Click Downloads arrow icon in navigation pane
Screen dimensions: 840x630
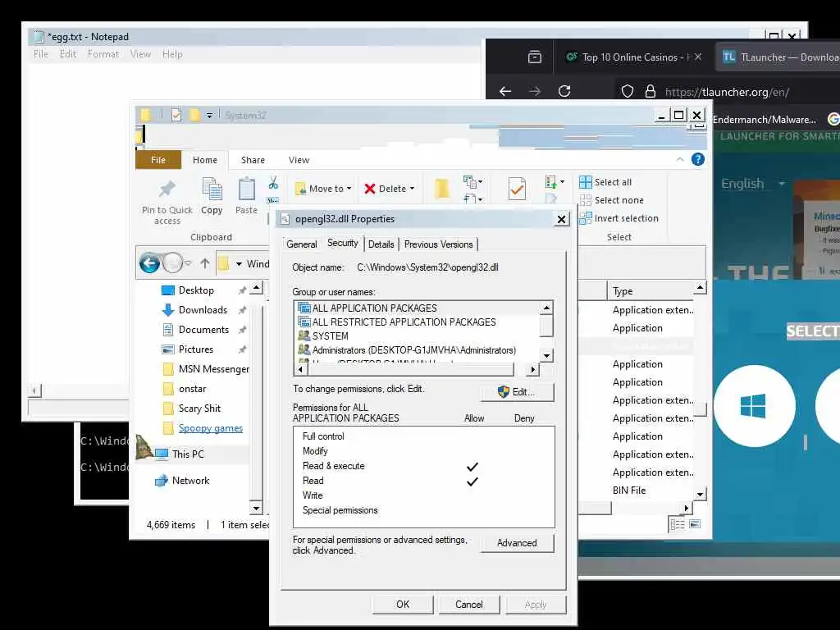(x=168, y=310)
